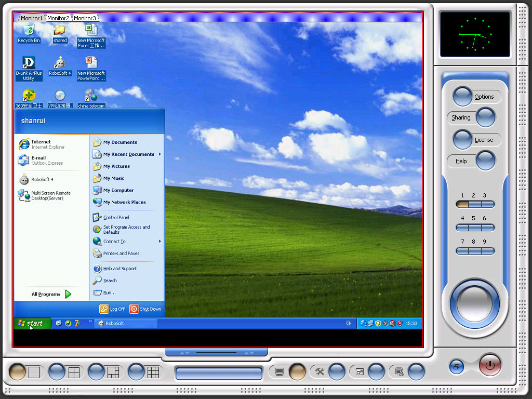Toggle screen button 7
Image resolution: width=532 pixels, height=399 pixels.
click(x=462, y=251)
